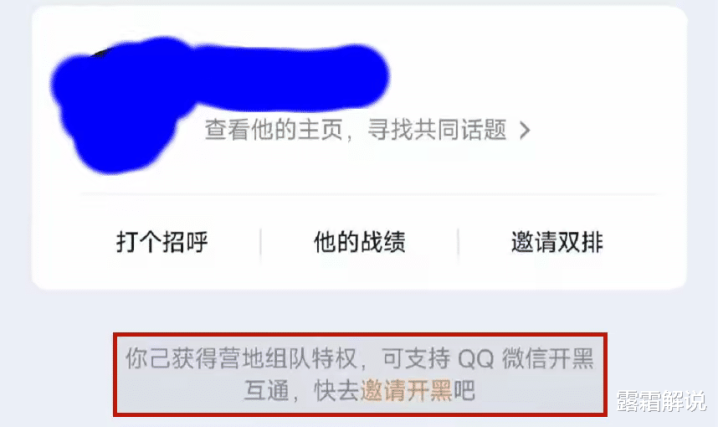This screenshot has width=718, height=427.
Task: Open 查看他的主页 profile link
Action: point(273,130)
